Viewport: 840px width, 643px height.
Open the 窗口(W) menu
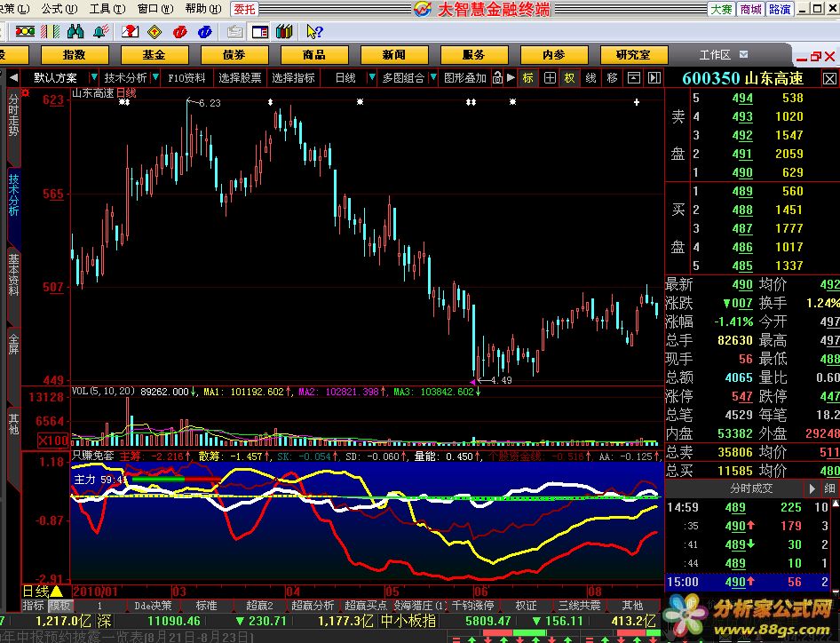(155, 9)
